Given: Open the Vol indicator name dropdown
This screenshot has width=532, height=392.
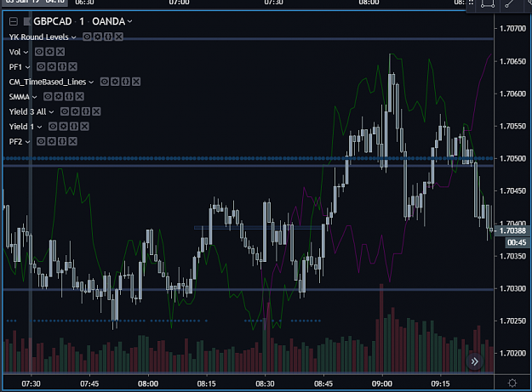Looking at the screenshot, I should 26,52.
